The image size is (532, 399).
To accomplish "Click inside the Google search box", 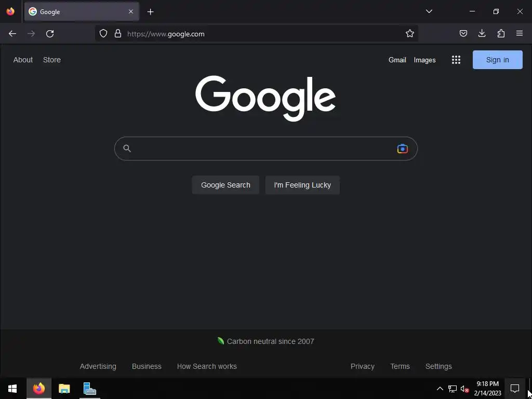I will 265,149.
